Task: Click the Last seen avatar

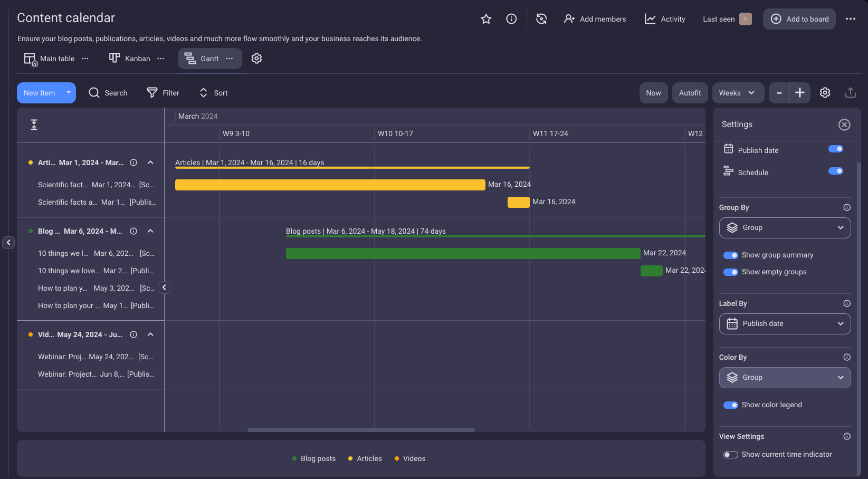Action: click(x=746, y=19)
